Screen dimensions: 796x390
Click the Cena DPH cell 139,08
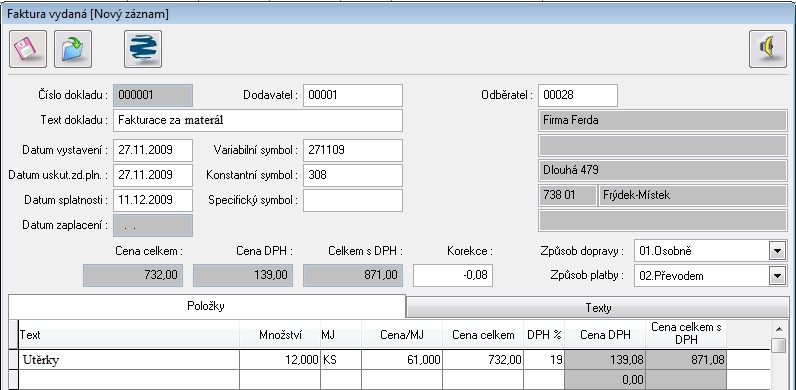pyautogui.click(x=605, y=360)
